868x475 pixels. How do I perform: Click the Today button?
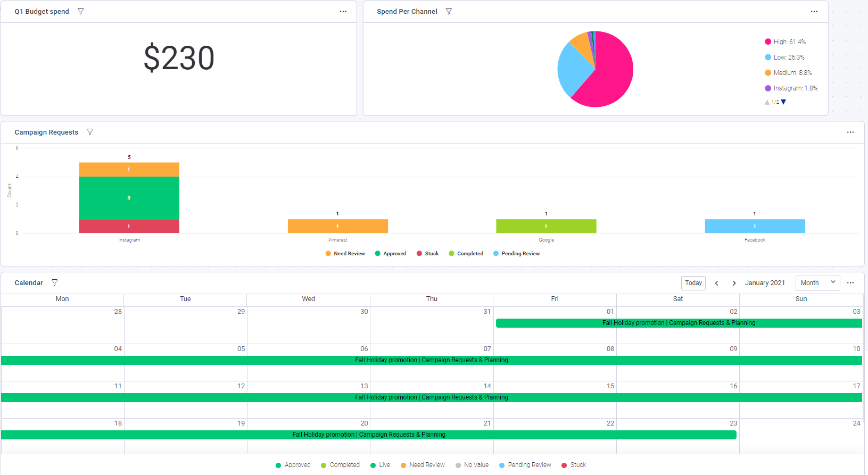click(693, 283)
